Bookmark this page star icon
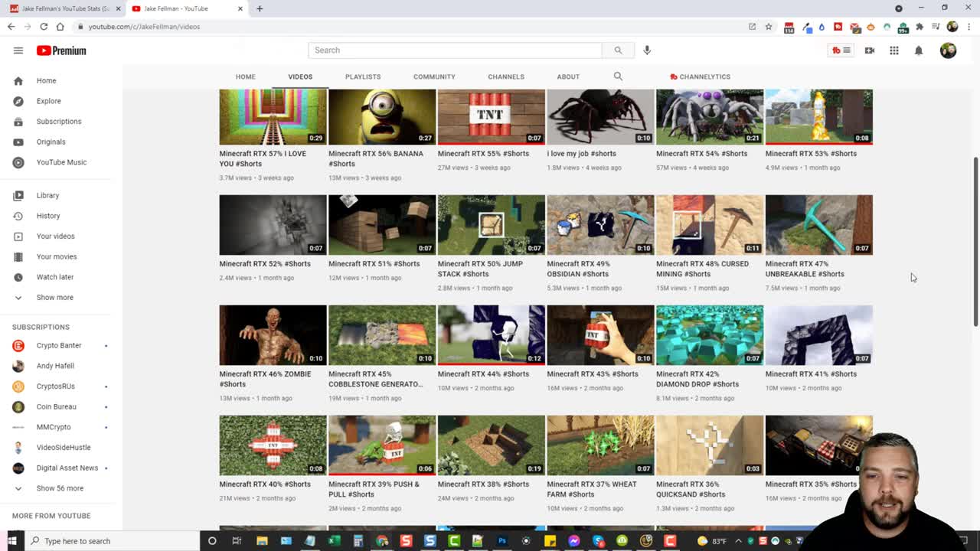The image size is (980, 551). coord(769,27)
